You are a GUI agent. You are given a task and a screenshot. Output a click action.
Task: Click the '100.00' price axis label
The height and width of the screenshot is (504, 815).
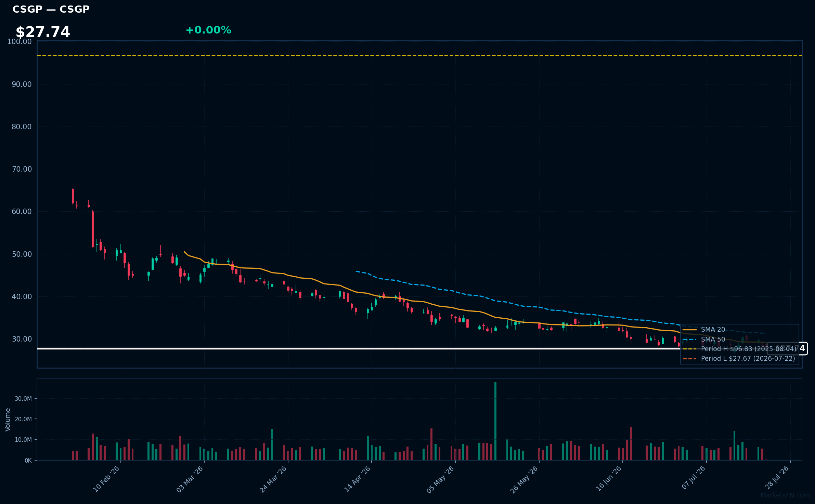click(20, 42)
